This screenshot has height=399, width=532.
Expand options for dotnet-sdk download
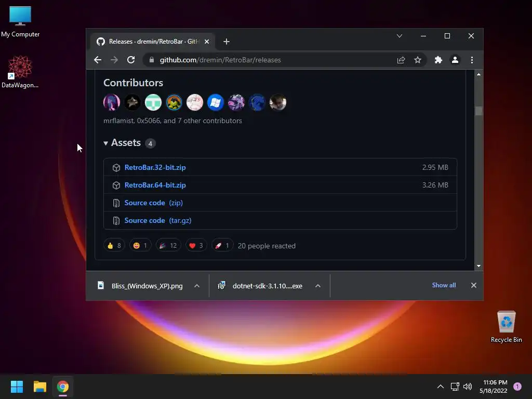coord(318,286)
